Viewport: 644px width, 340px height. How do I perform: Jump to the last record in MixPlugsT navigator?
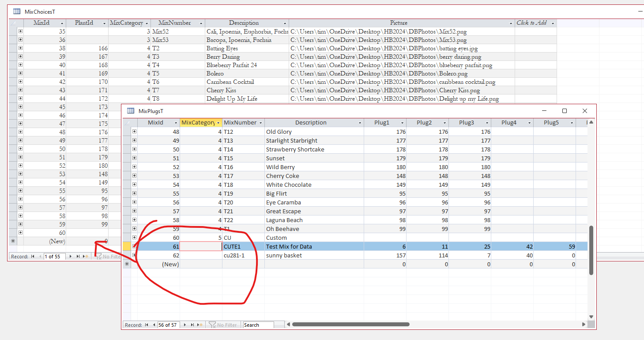[x=192, y=325]
